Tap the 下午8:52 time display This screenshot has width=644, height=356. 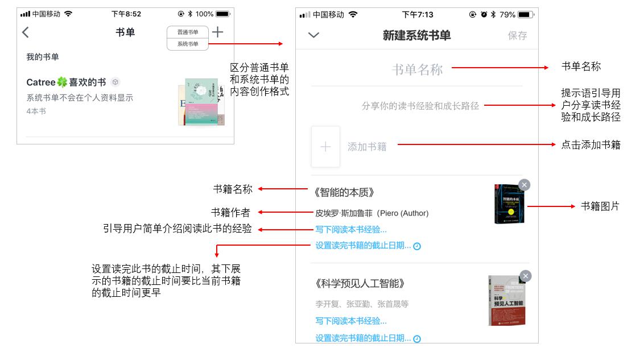[x=126, y=14]
